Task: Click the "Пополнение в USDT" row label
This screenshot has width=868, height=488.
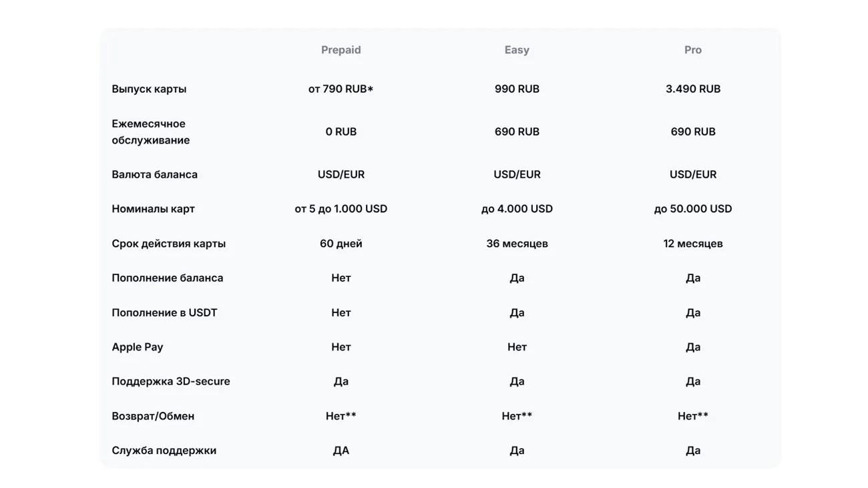Action: pyautogui.click(x=164, y=312)
